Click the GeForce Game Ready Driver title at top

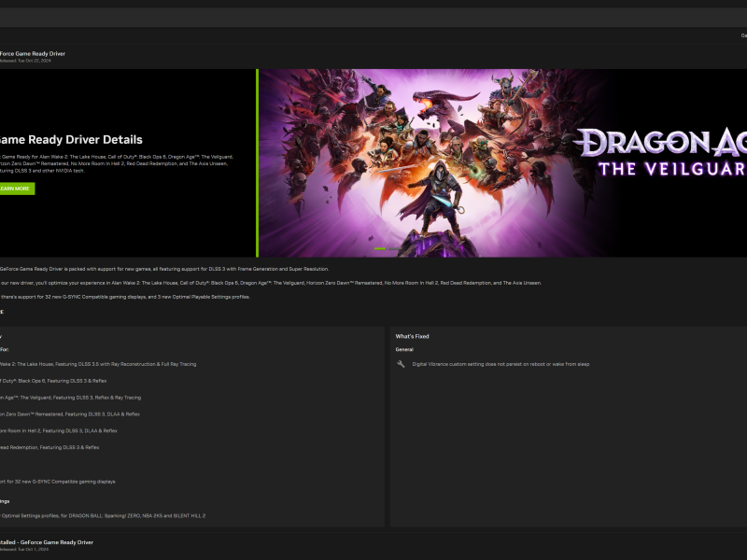33,54
